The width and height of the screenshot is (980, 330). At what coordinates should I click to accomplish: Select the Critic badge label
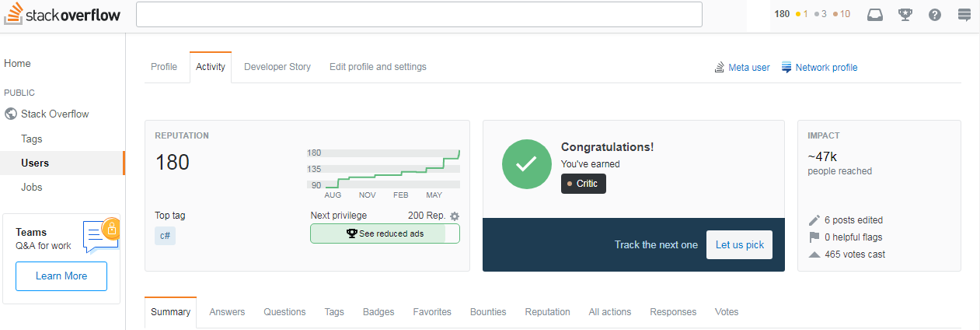[584, 184]
